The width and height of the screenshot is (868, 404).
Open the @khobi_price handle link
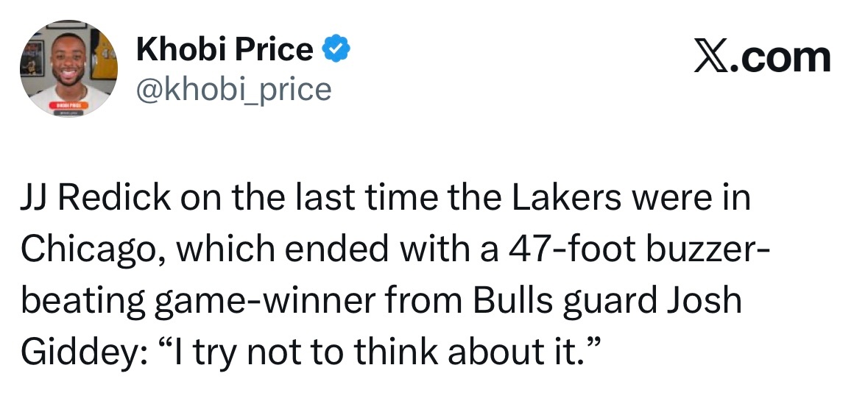234,89
